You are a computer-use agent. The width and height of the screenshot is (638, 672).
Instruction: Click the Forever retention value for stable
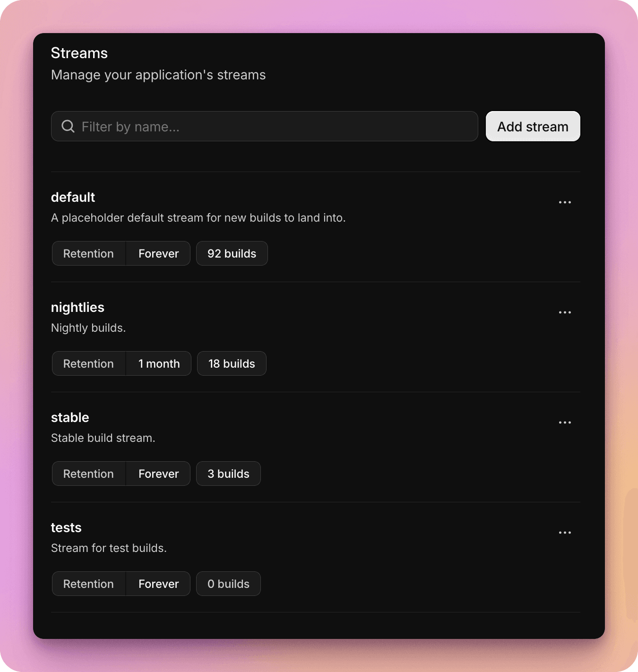click(158, 474)
